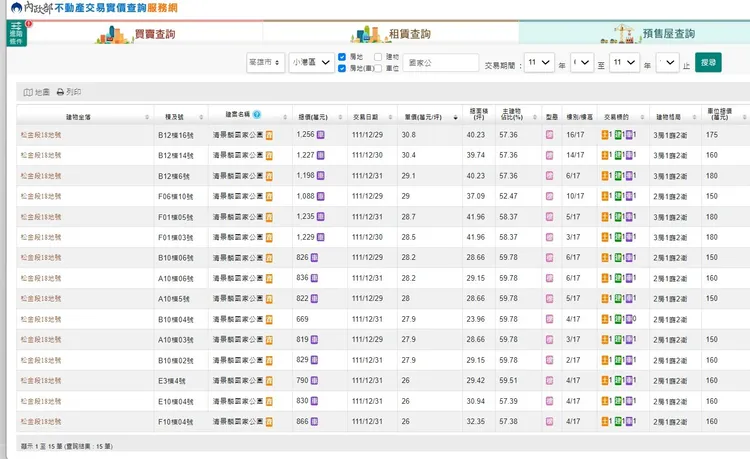This screenshot has width=750, height=459.
Task: Click pink type icon in F01棟05號 row
Action: 550,217
